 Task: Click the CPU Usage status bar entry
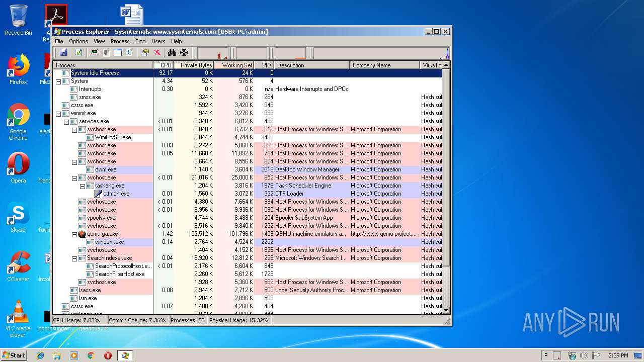click(x=79, y=320)
